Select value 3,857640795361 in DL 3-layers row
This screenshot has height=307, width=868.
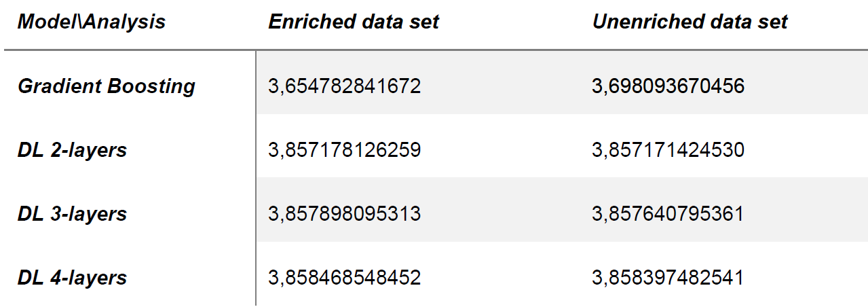tap(668, 214)
